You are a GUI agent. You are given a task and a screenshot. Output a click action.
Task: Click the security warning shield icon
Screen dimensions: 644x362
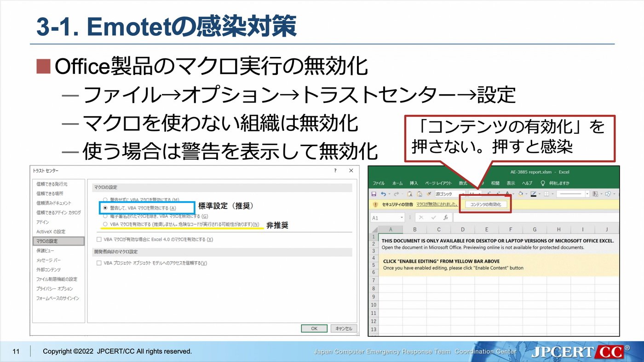click(x=376, y=204)
